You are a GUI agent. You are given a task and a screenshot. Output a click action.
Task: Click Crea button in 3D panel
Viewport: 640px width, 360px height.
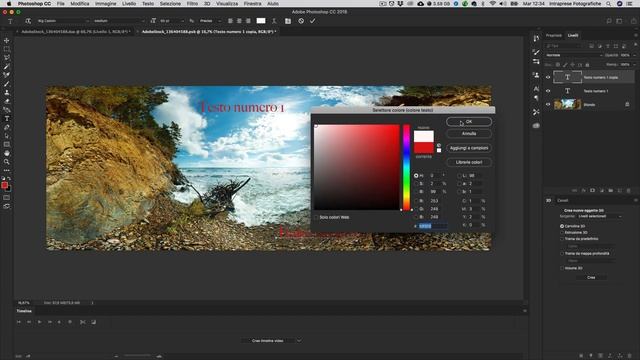(591, 278)
